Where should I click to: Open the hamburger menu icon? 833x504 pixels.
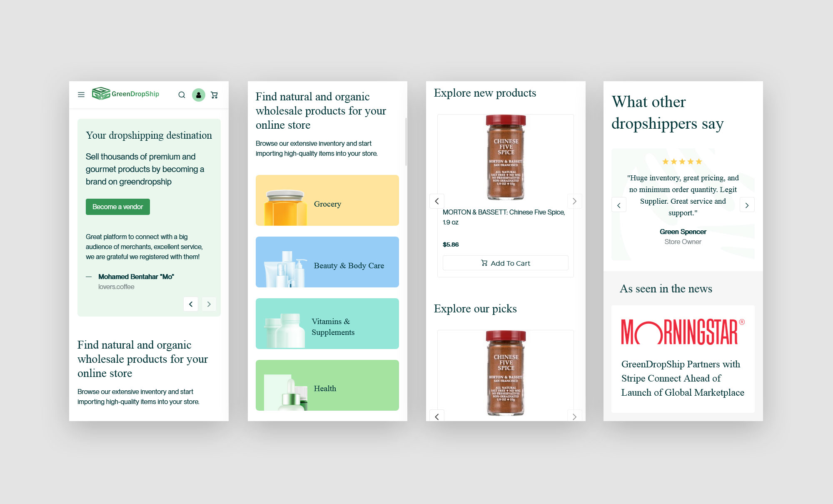coord(81,95)
